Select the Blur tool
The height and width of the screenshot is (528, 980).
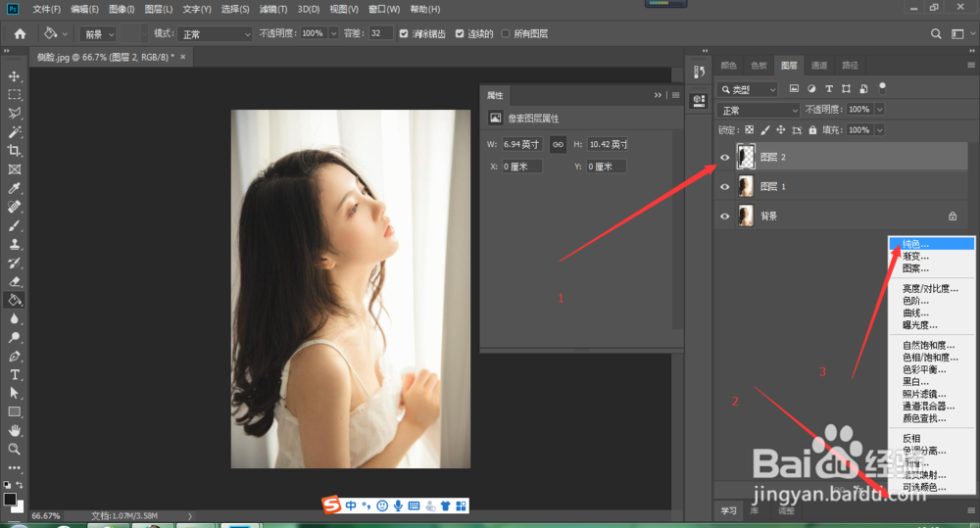(x=14, y=318)
